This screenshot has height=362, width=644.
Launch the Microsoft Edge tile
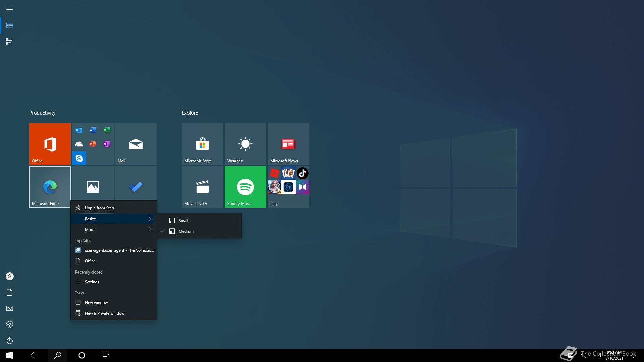pyautogui.click(x=50, y=187)
